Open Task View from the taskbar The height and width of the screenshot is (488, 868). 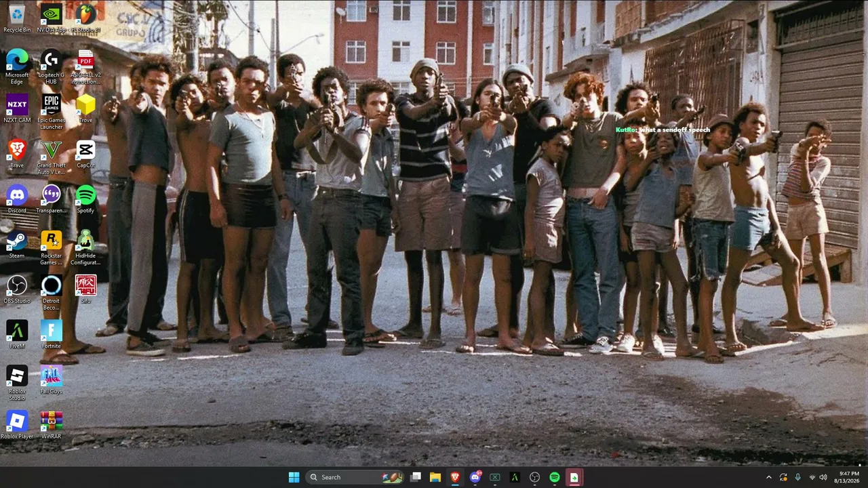[416, 477]
